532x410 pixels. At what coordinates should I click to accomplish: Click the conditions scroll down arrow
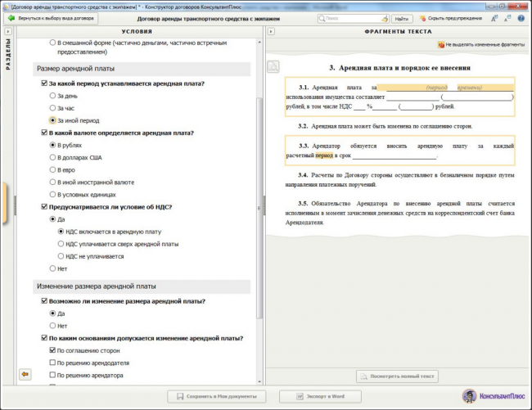(259, 381)
